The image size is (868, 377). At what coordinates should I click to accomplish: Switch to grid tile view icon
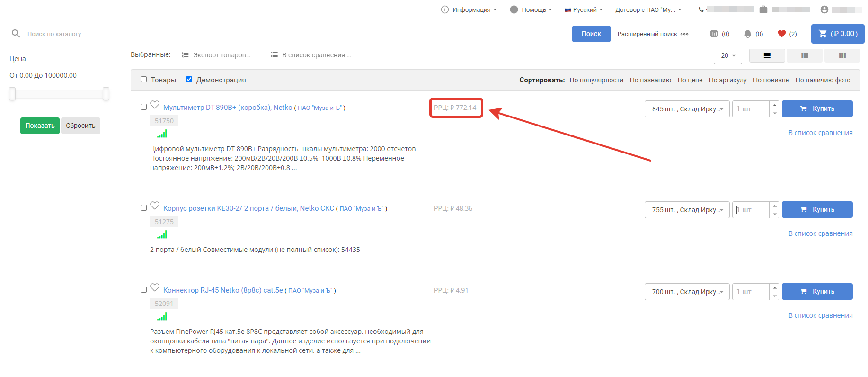coord(842,55)
